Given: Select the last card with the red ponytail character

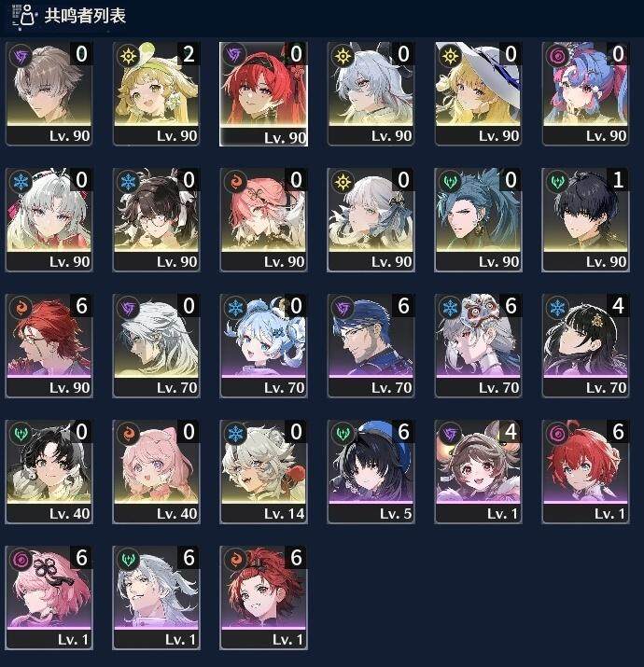Looking at the screenshot, I should coord(263,598).
